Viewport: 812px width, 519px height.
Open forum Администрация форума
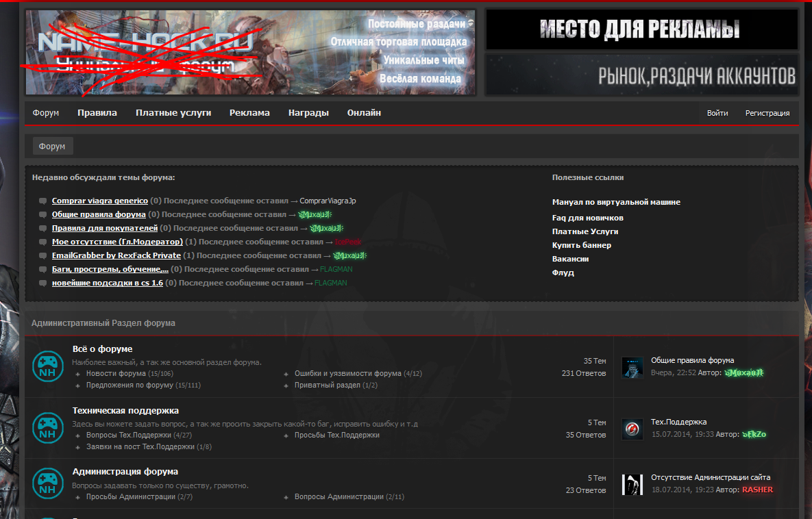click(125, 472)
